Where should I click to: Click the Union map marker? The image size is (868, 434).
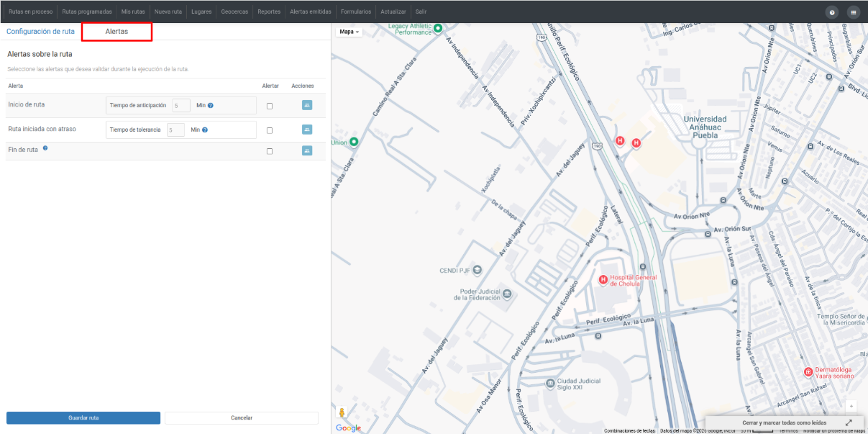click(x=353, y=142)
